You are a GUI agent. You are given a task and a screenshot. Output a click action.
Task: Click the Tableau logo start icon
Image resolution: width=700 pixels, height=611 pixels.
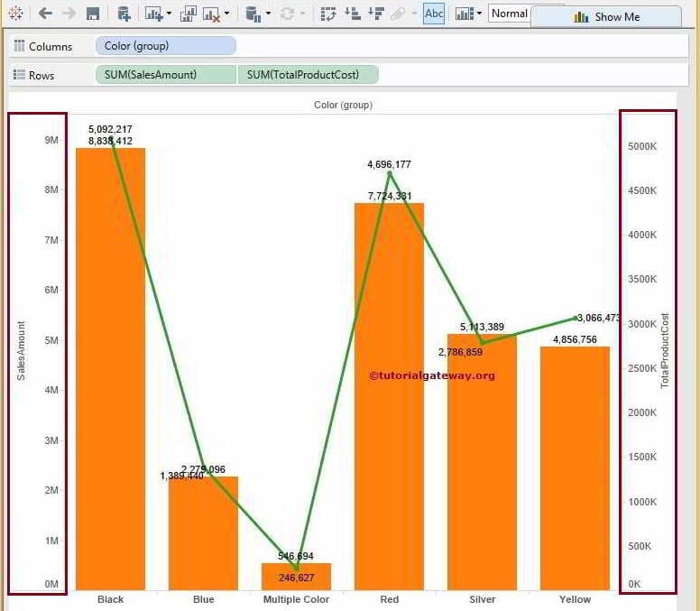(x=15, y=14)
